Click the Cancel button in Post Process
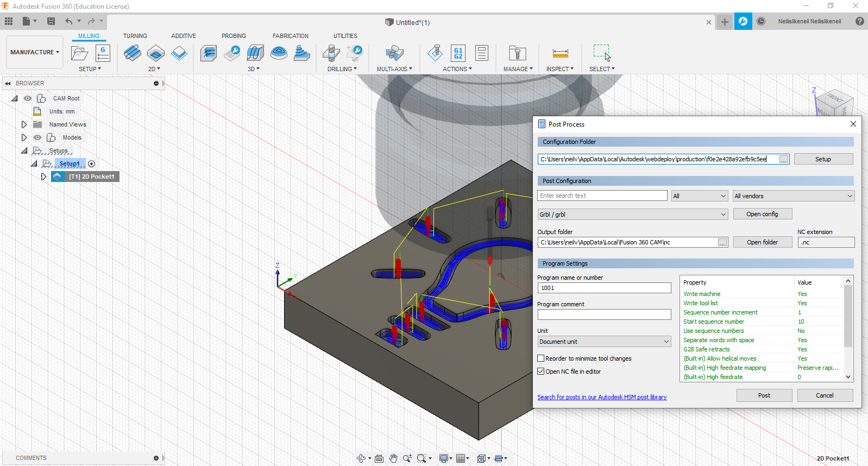 (x=825, y=395)
